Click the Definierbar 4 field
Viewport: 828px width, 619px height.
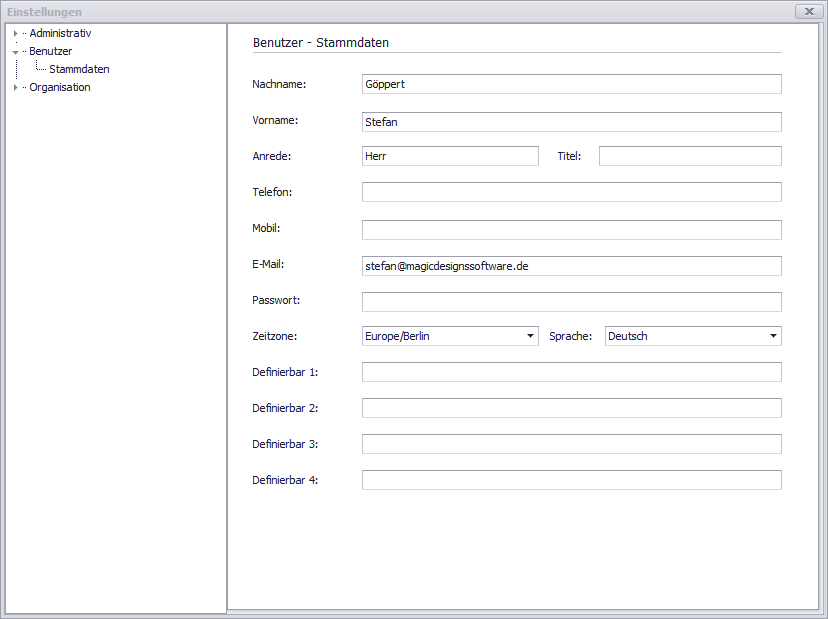coord(571,480)
